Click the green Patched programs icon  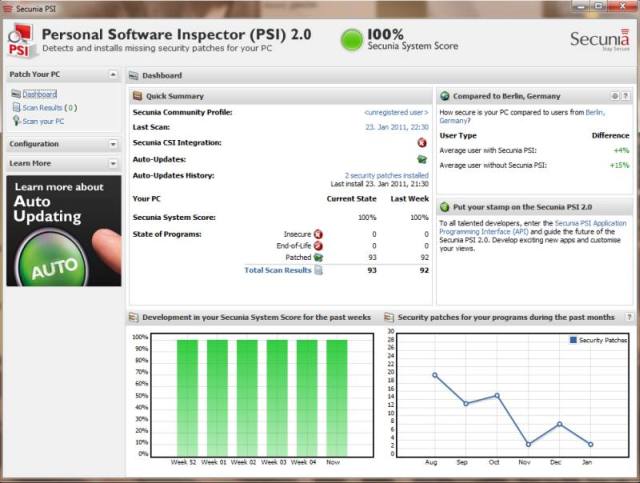click(x=318, y=257)
